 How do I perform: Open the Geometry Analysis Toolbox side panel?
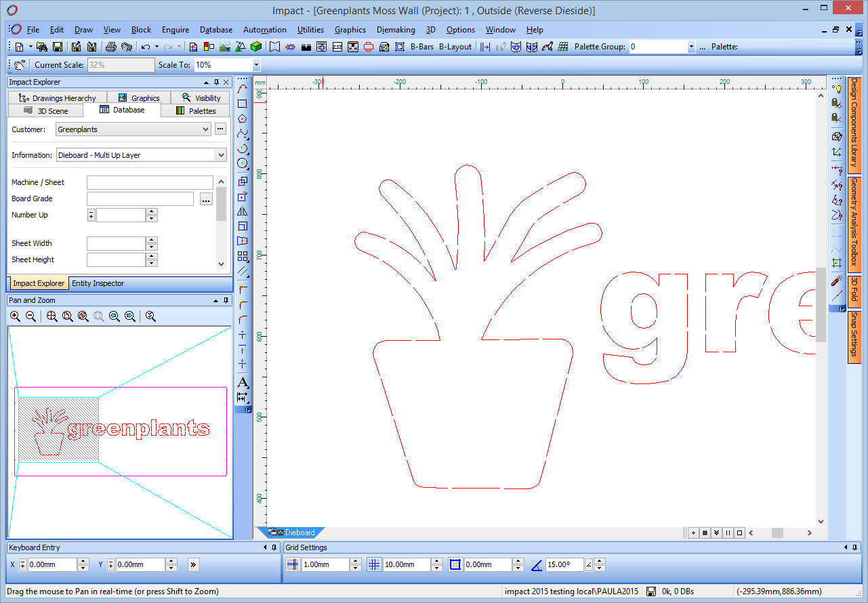[854, 226]
